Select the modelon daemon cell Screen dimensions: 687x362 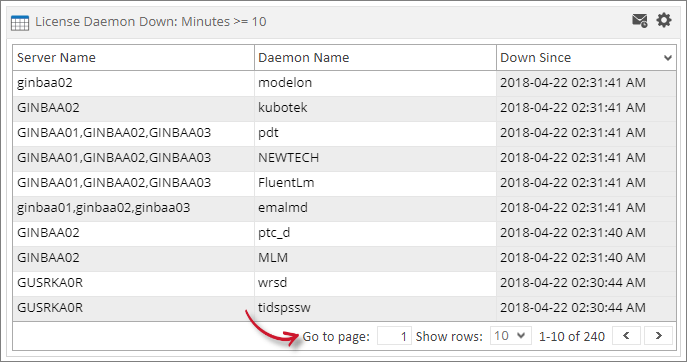[375, 83]
